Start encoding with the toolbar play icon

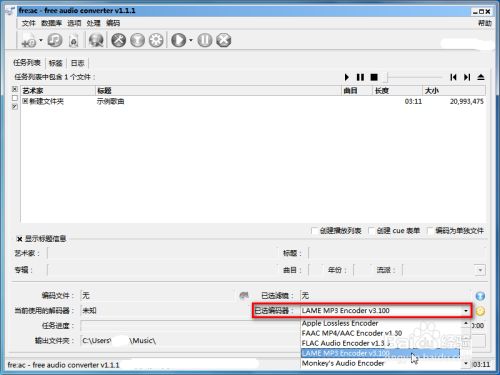coord(179,41)
